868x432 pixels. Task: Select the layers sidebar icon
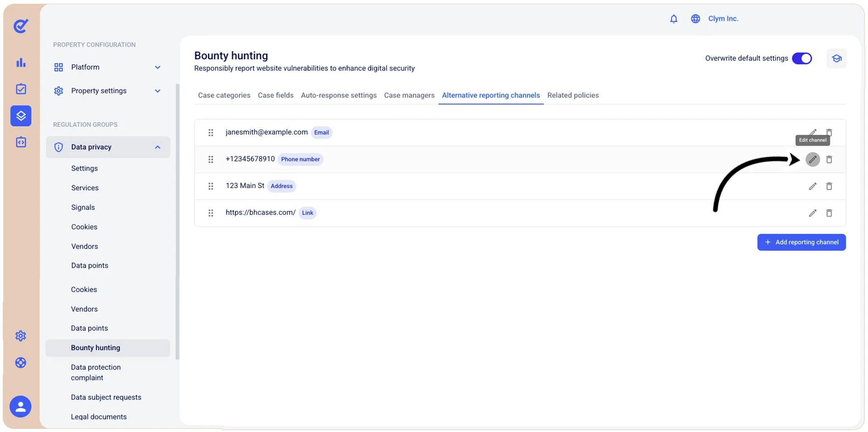point(21,116)
